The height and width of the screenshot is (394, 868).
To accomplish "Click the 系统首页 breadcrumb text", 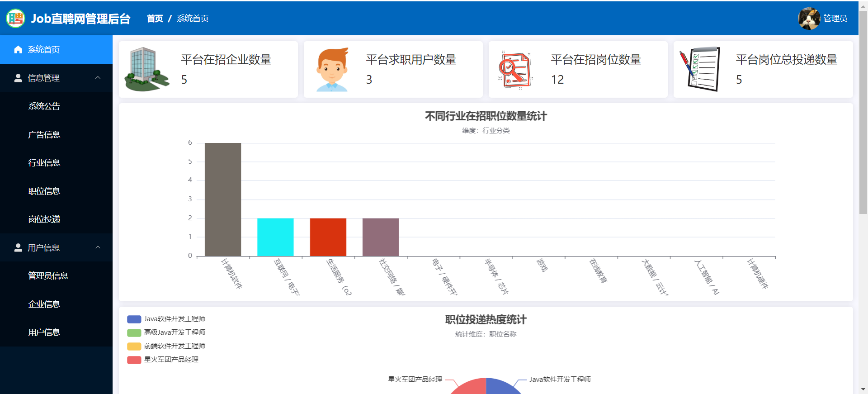I will coord(193,19).
